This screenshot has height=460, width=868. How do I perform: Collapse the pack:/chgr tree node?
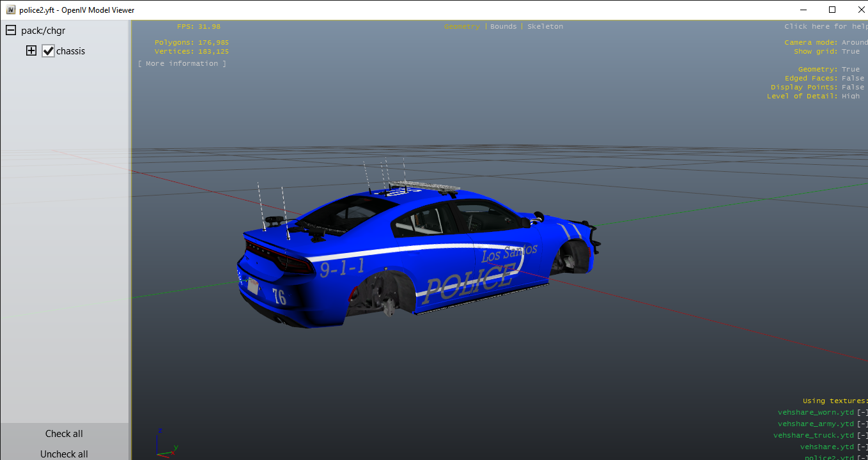pos(11,31)
